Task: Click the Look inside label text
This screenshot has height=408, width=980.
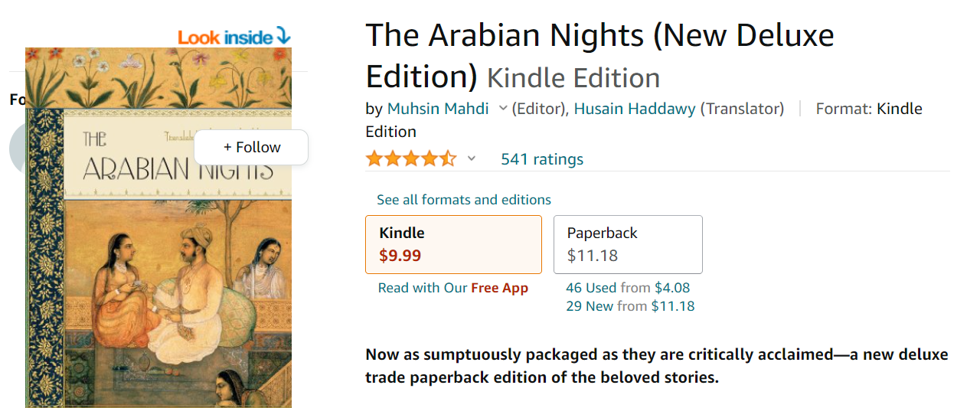Action: 226,37
